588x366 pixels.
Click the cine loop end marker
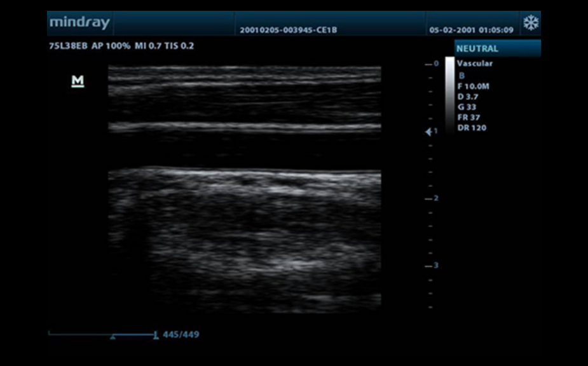point(156,335)
